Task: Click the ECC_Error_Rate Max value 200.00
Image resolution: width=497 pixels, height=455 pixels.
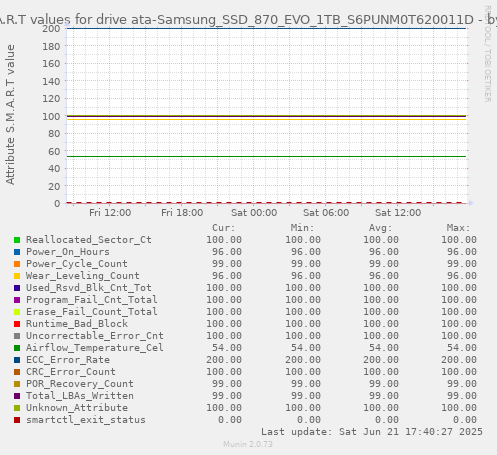Action: (459, 360)
